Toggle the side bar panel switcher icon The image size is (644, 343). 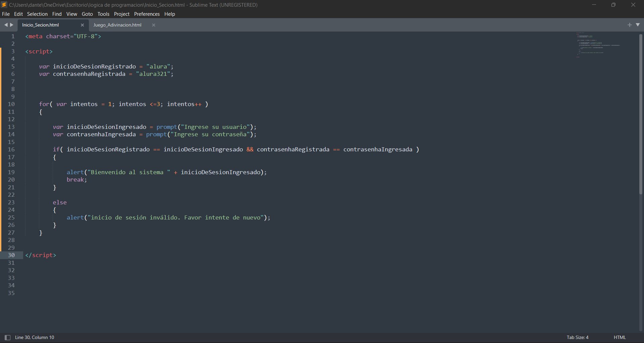[7, 338]
